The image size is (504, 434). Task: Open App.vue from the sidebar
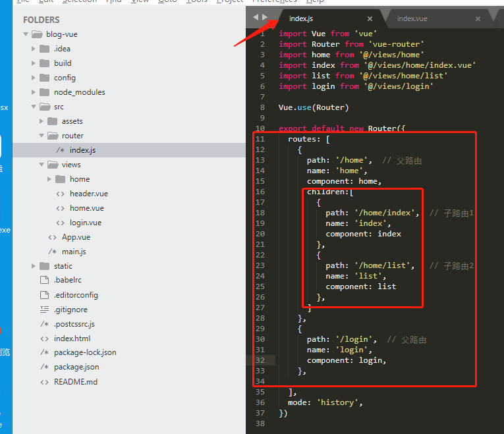pos(76,237)
